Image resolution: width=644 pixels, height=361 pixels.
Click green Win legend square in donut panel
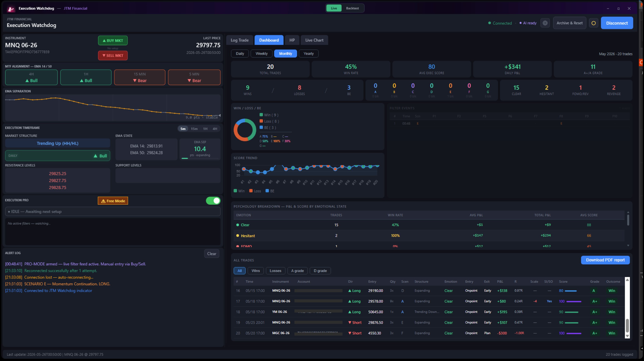(x=261, y=115)
